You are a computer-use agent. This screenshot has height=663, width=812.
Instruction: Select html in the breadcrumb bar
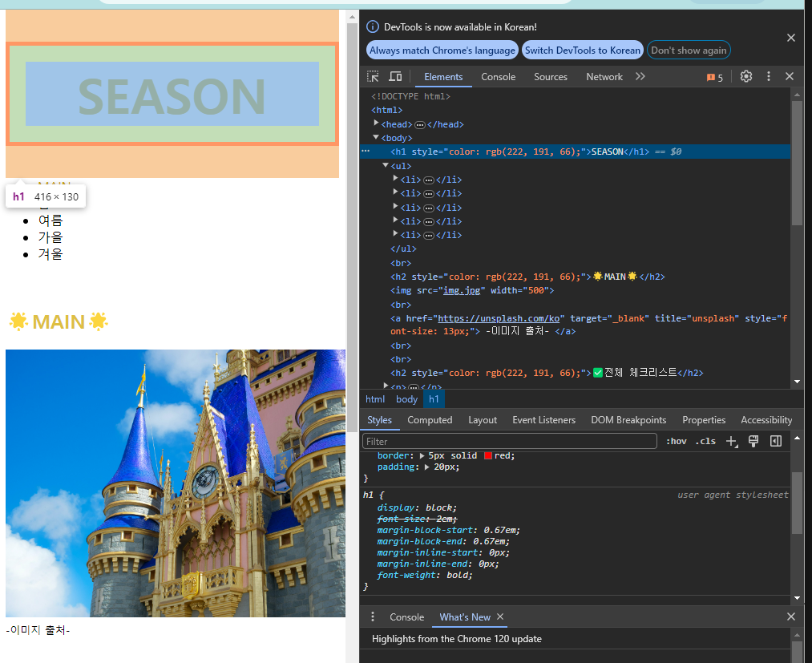coord(375,399)
